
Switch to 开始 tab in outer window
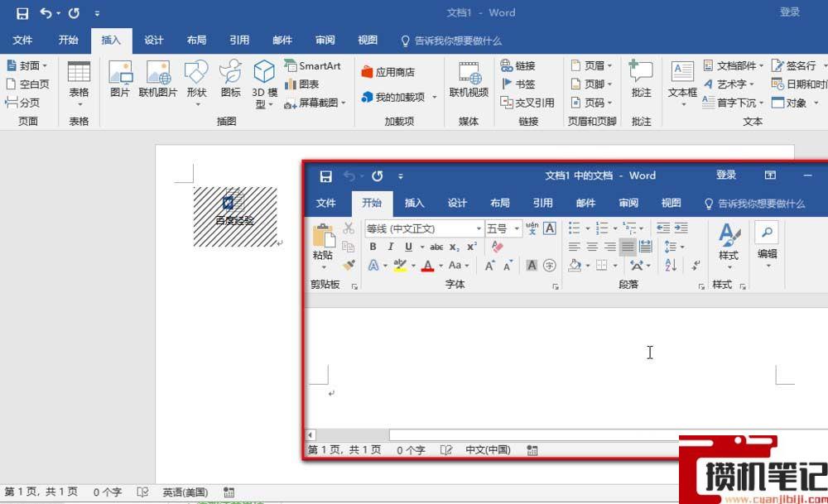[x=68, y=41]
